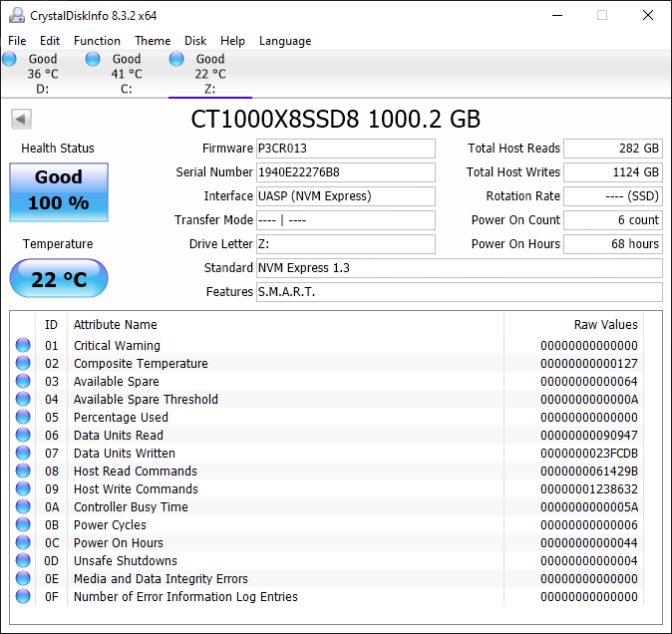Click the Good 100 % health status button
This screenshot has height=634, width=672.
pyautogui.click(x=59, y=191)
